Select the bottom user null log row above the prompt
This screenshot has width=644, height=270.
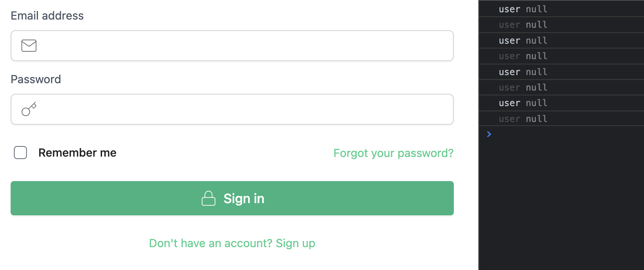(561, 119)
